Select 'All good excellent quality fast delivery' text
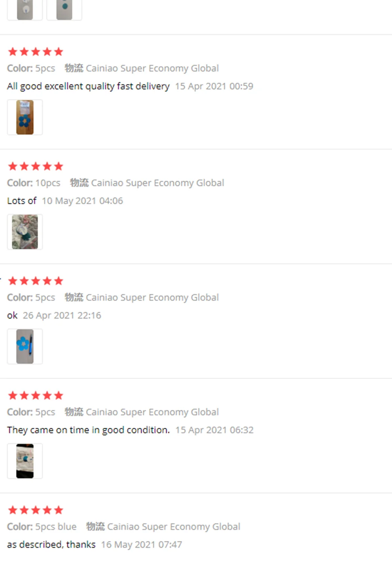 coord(88,86)
